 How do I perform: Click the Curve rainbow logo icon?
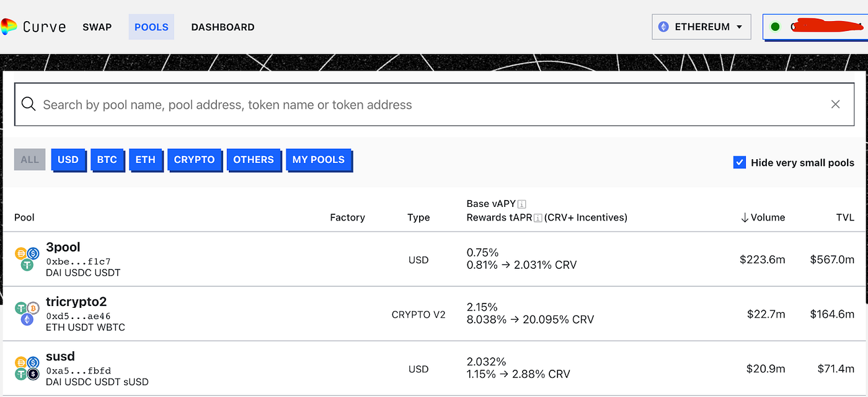(9, 27)
